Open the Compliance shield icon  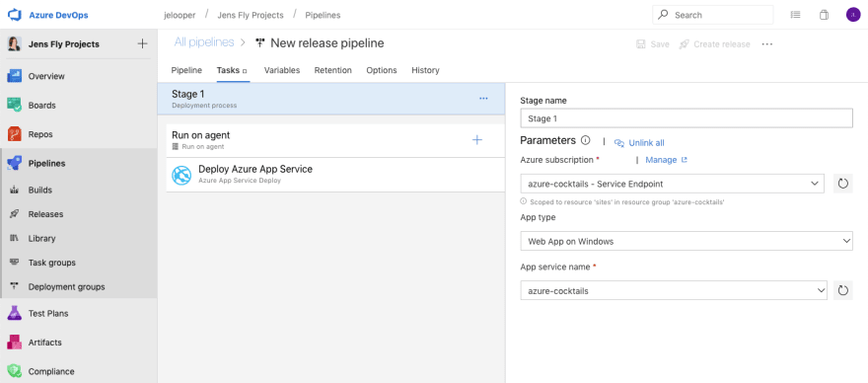[14, 371]
